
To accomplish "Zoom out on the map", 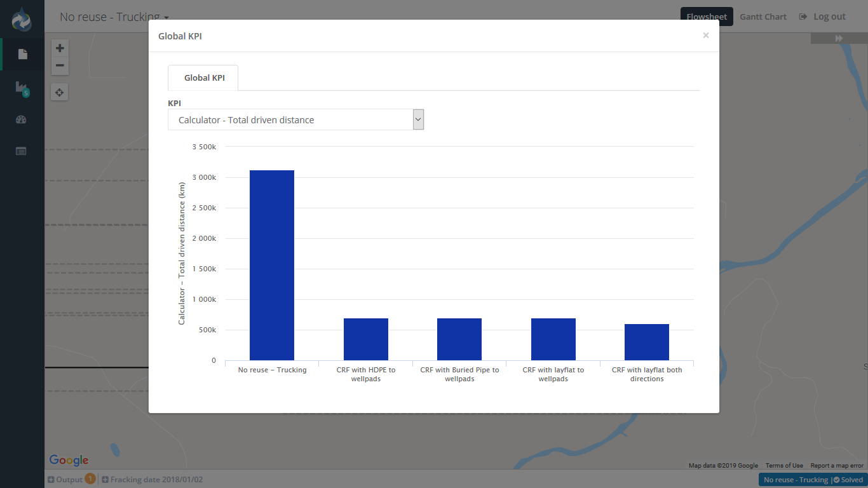I will (x=60, y=65).
